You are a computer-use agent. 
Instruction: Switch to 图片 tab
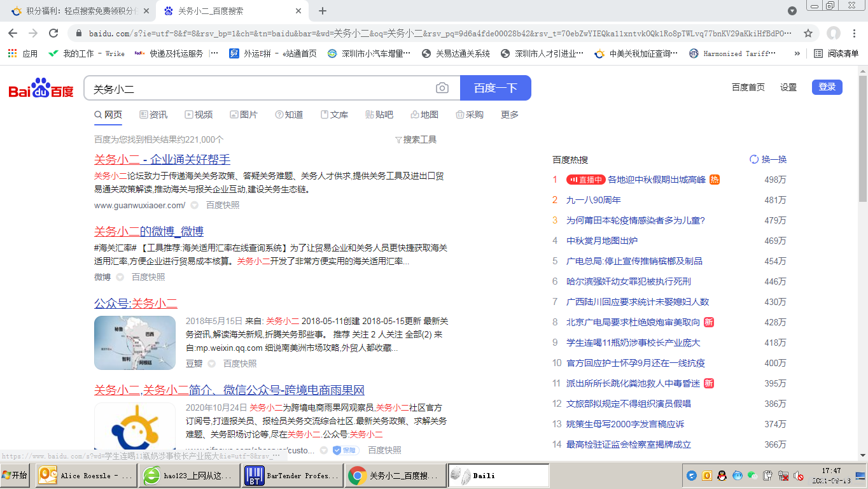[x=244, y=115]
